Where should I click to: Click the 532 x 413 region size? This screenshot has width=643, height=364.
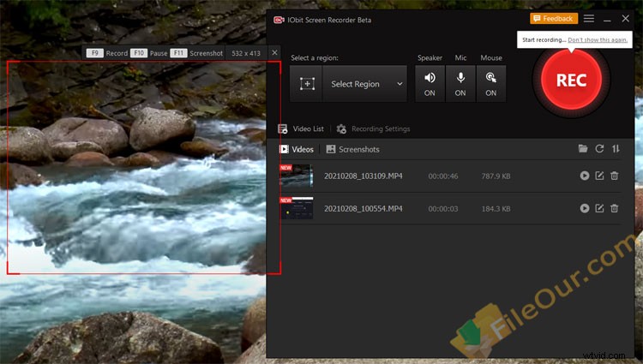246,53
